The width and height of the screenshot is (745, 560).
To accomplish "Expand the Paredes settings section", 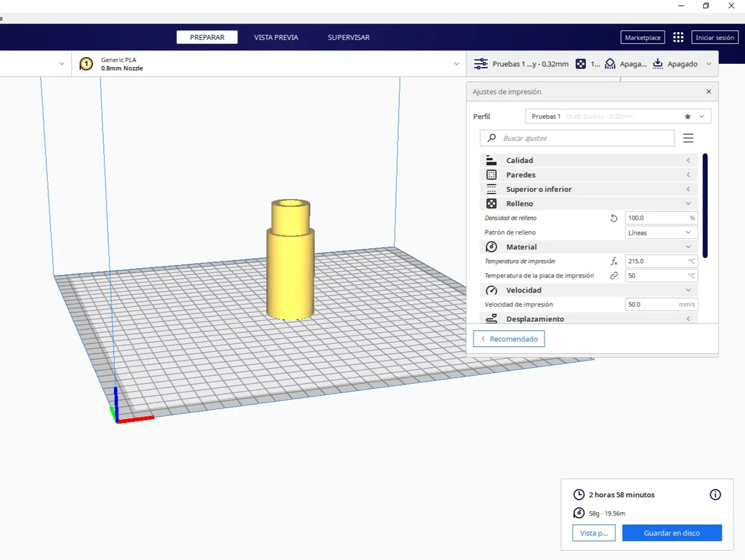I will click(x=688, y=174).
